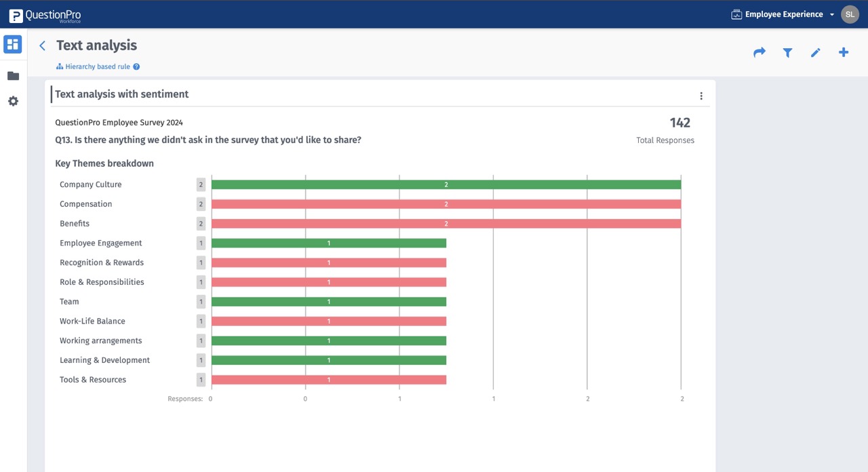Select the green Company Culture sentiment bar
868x472 pixels.
[x=446, y=184]
